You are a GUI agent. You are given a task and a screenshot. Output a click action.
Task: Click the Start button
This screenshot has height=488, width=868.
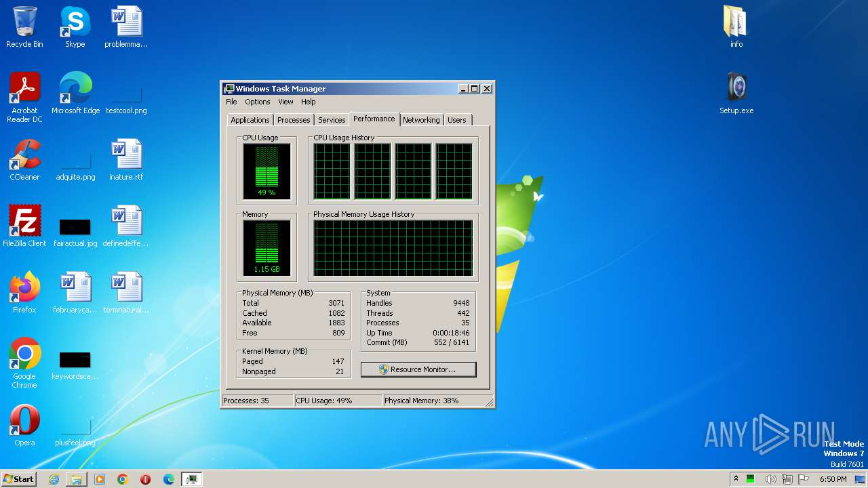[x=19, y=479]
